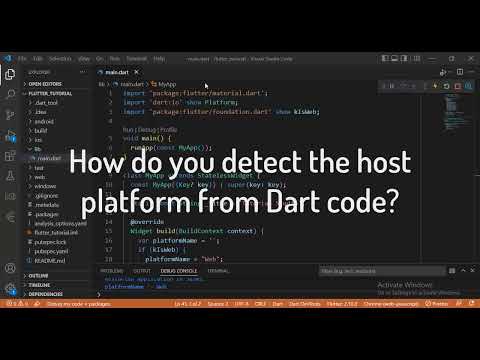Click the Dart DevTools status bar item
Image resolution: width=480 pixels, height=360 pixels.
(304, 304)
